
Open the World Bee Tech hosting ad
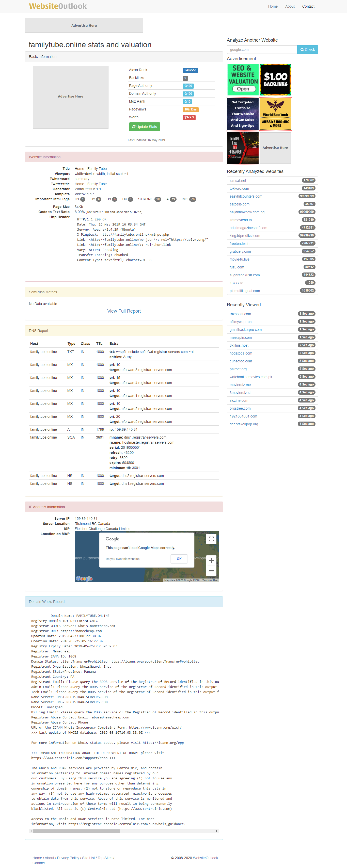[x=276, y=114]
